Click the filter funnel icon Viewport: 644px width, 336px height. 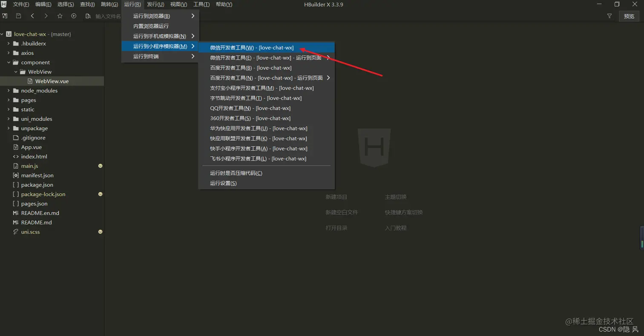(609, 16)
